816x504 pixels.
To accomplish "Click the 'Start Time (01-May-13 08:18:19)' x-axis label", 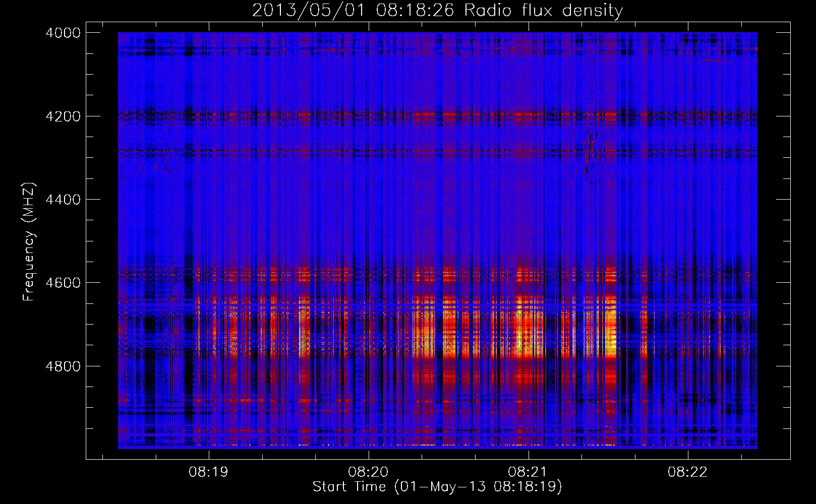I will [x=437, y=487].
